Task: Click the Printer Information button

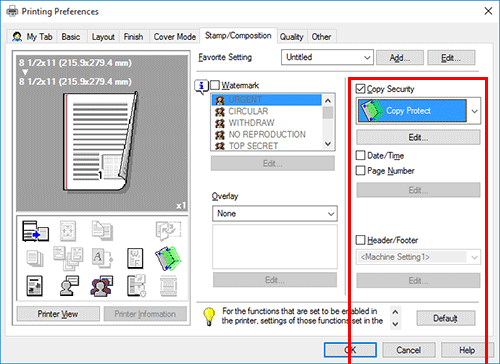Action: (x=145, y=314)
